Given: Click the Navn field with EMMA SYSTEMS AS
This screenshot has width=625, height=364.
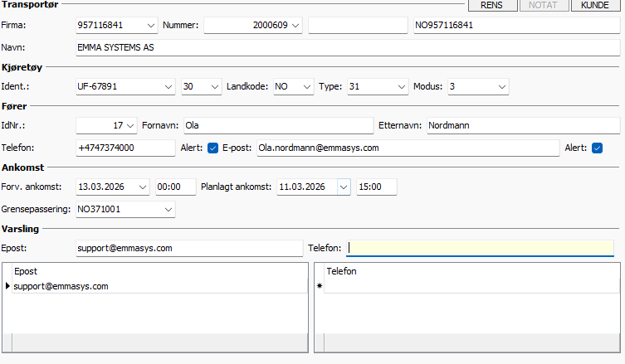Looking at the screenshot, I should point(347,48).
